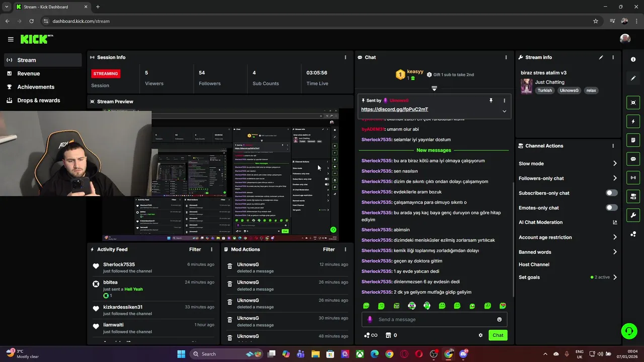Click the shop icon below the message box

(388, 335)
